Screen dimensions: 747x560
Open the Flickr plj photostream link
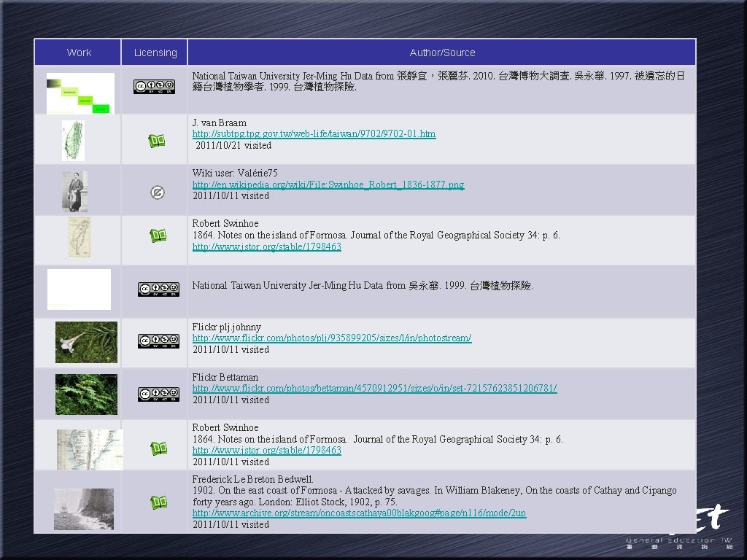[x=332, y=338]
